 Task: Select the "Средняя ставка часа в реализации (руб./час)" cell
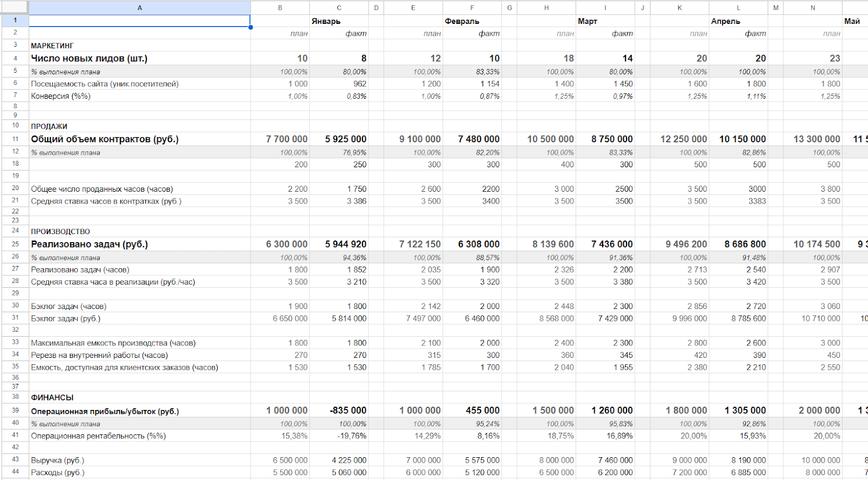click(x=139, y=282)
